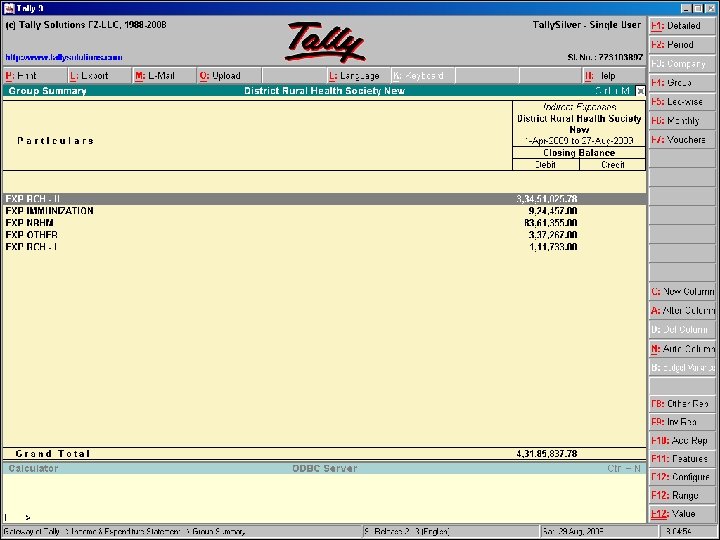
Task: Open tallysolutions website link
Action: tap(64, 57)
